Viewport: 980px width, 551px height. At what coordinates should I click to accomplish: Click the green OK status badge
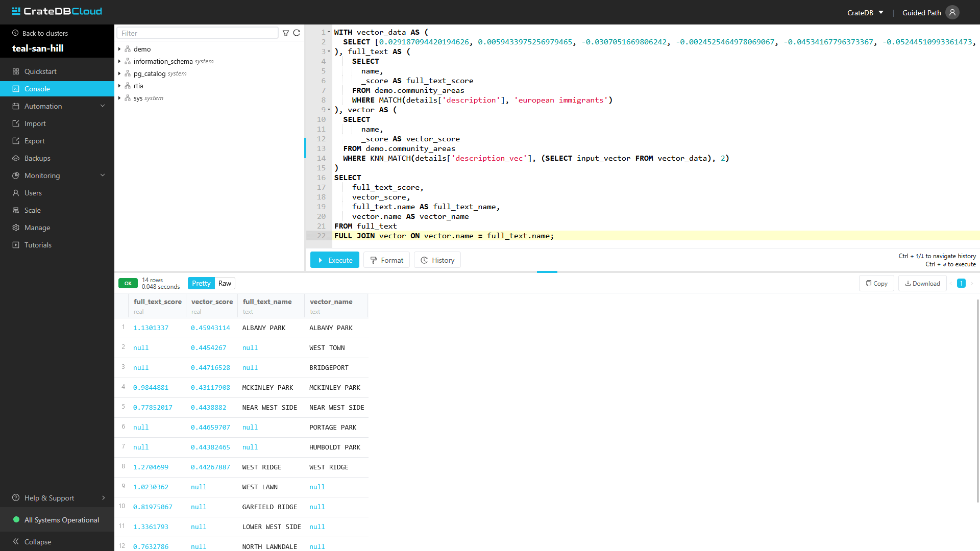pos(128,283)
